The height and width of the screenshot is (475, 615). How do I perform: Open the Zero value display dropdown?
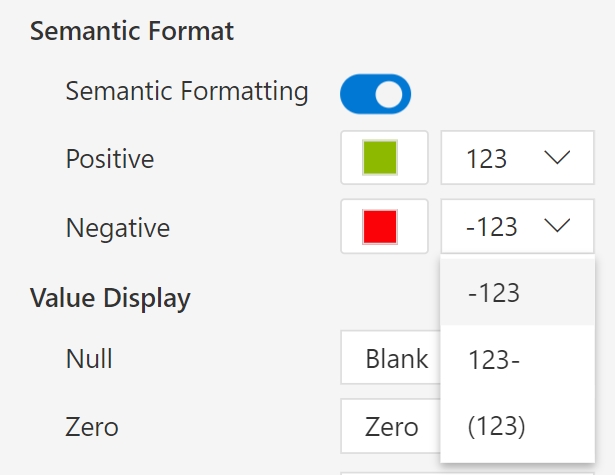[390, 427]
